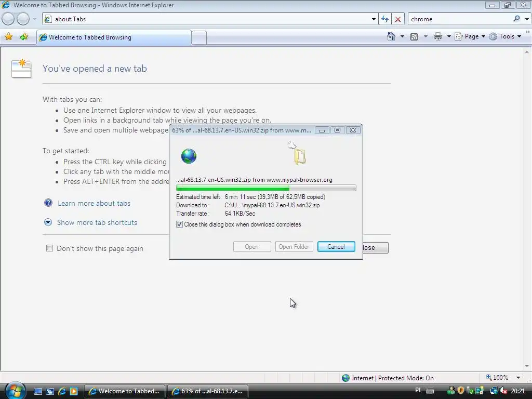The width and height of the screenshot is (532, 399).
Task: Open the Windows Start orb
Action: [x=14, y=391]
